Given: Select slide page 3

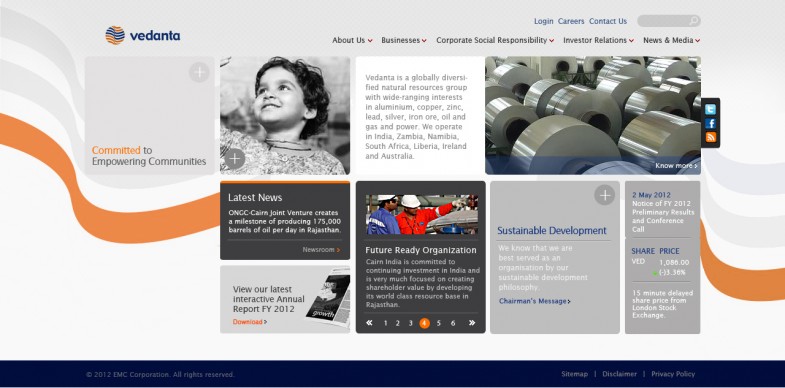Looking at the screenshot, I should (x=411, y=323).
